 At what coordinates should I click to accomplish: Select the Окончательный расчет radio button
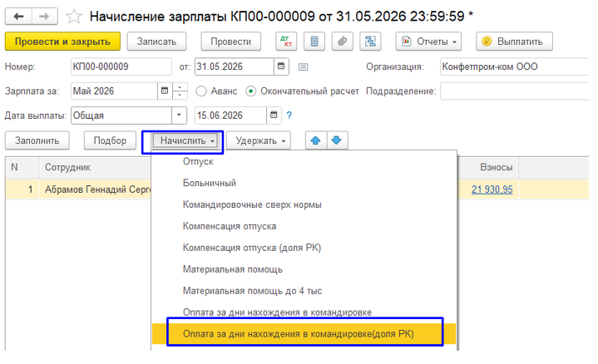tap(250, 91)
